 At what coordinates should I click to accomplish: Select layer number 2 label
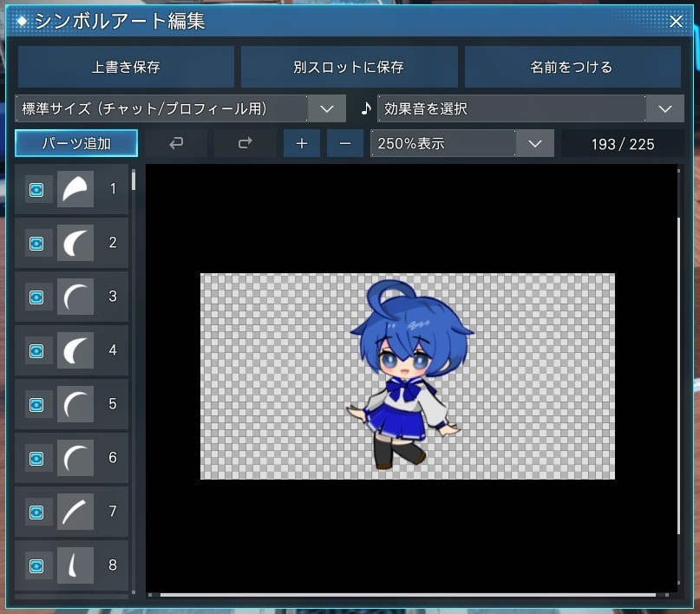point(113,243)
